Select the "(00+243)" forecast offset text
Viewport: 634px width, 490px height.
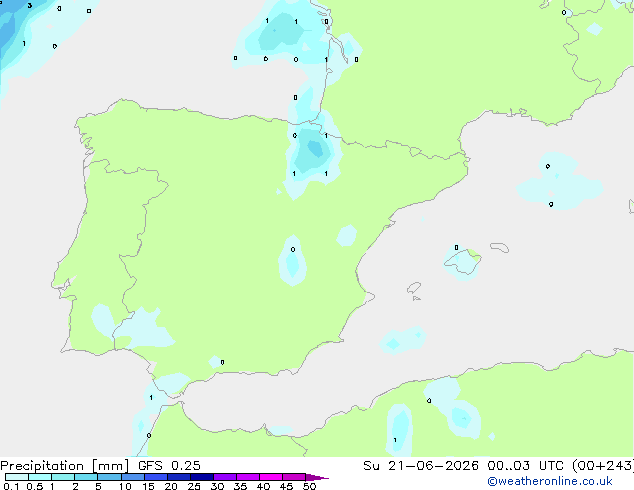[x=603, y=466]
